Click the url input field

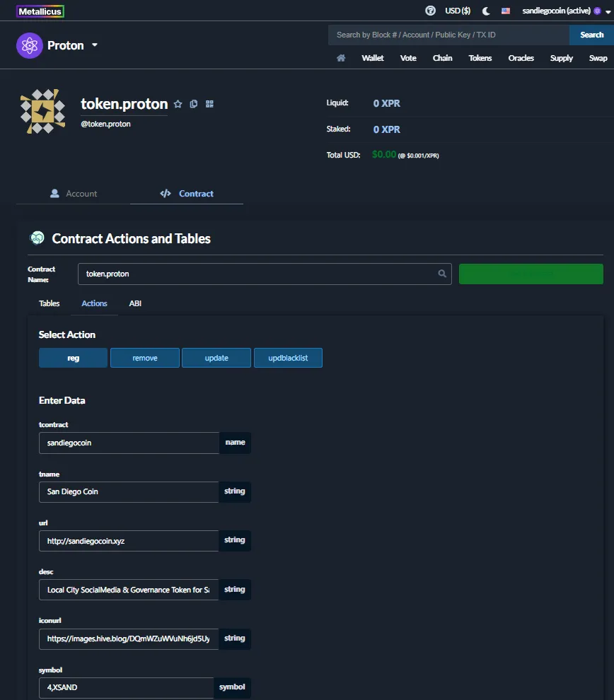pyautogui.click(x=129, y=541)
